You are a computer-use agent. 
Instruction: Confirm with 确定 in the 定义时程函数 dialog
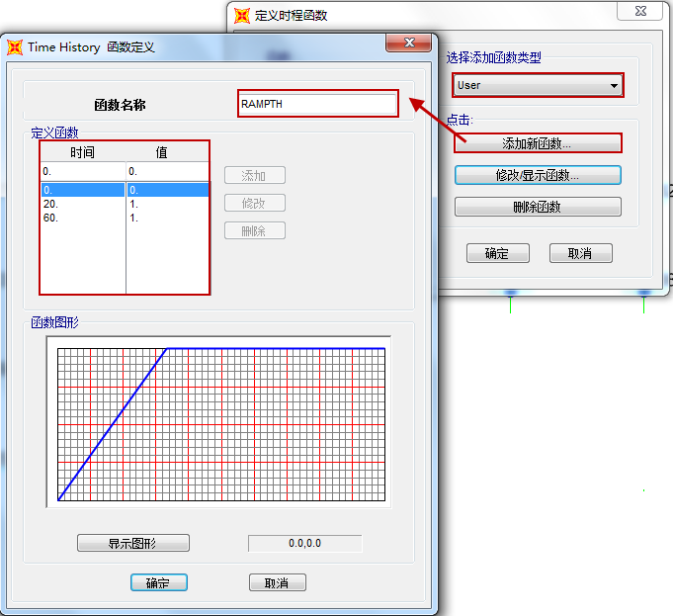click(x=497, y=253)
